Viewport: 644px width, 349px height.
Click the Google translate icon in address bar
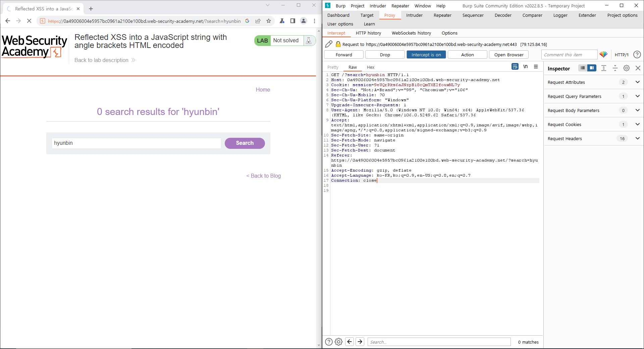click(247, 21)
